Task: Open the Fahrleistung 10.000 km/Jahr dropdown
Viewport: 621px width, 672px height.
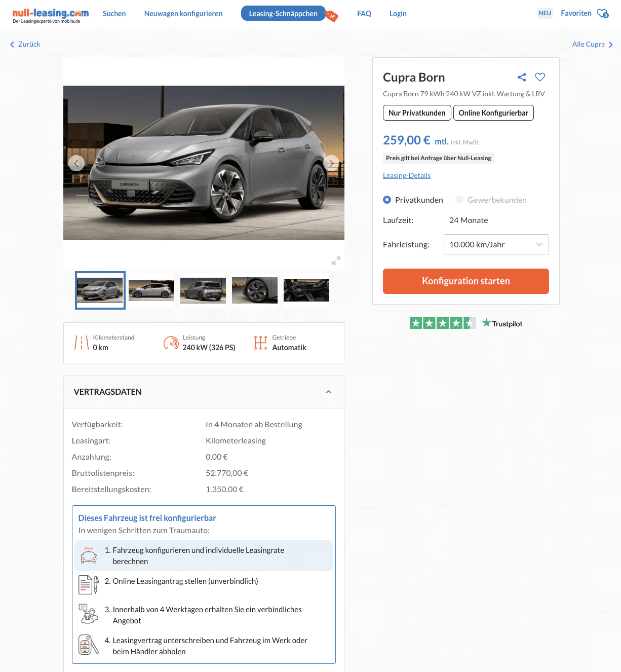Action: point(496,244)
